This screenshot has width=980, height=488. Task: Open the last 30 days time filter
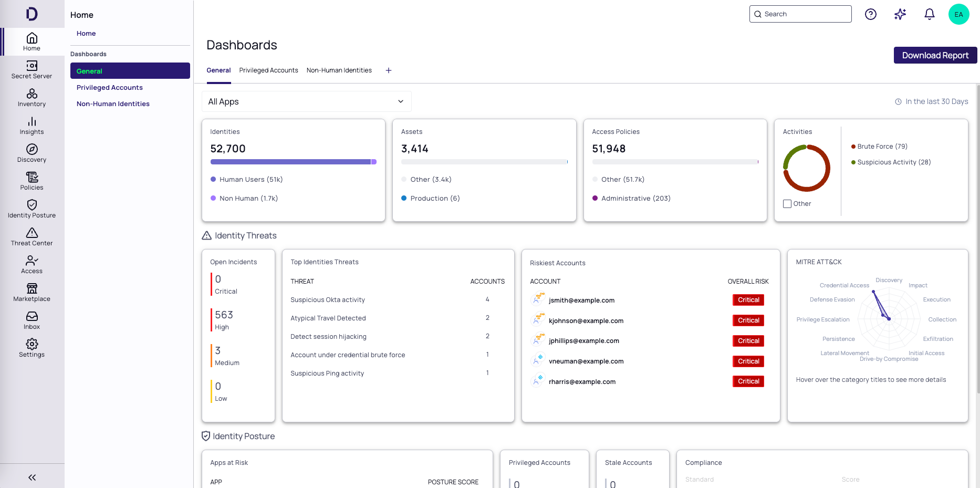pos(931,101)
